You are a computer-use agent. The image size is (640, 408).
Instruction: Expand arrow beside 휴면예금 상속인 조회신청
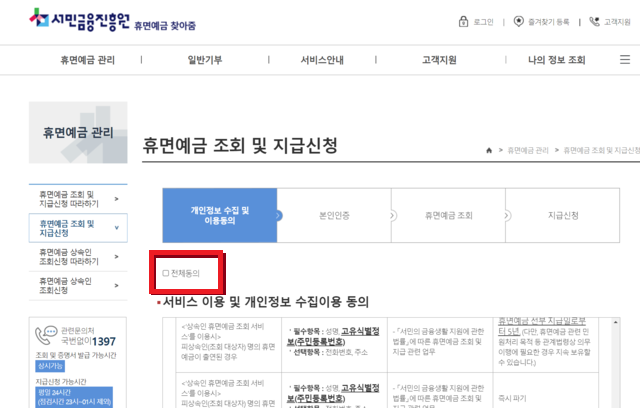tap(117, 286)
